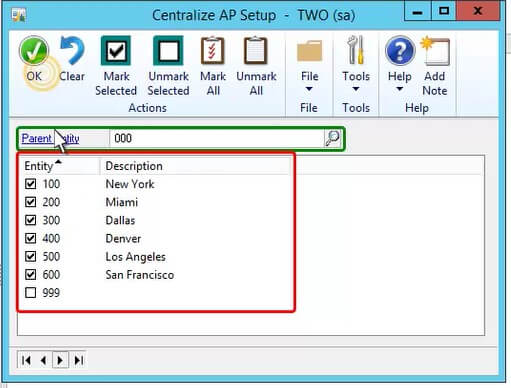The height and width of the screenshot is (388, 511).
Task: Select the Dallas description text
Action: click(120, 220)
